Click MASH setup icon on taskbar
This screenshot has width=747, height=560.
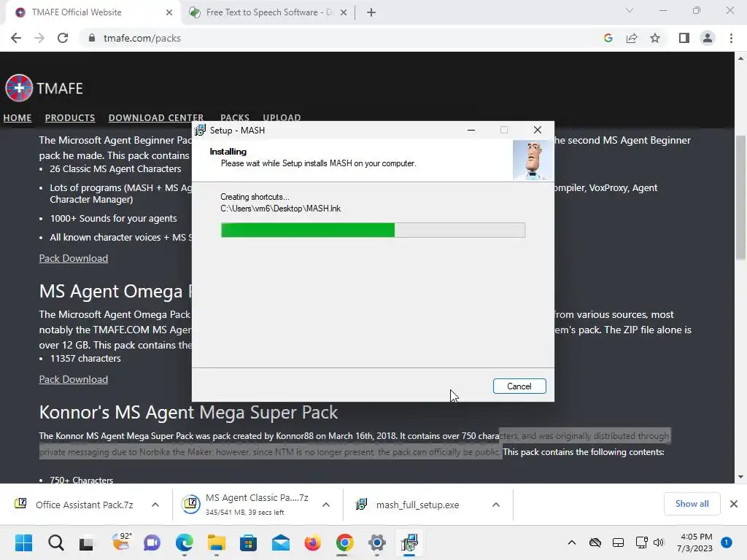click(x=409, y=542)
